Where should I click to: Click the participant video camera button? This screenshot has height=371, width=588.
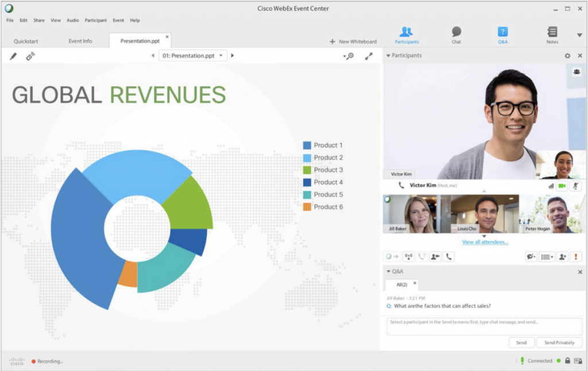(435, 257)
